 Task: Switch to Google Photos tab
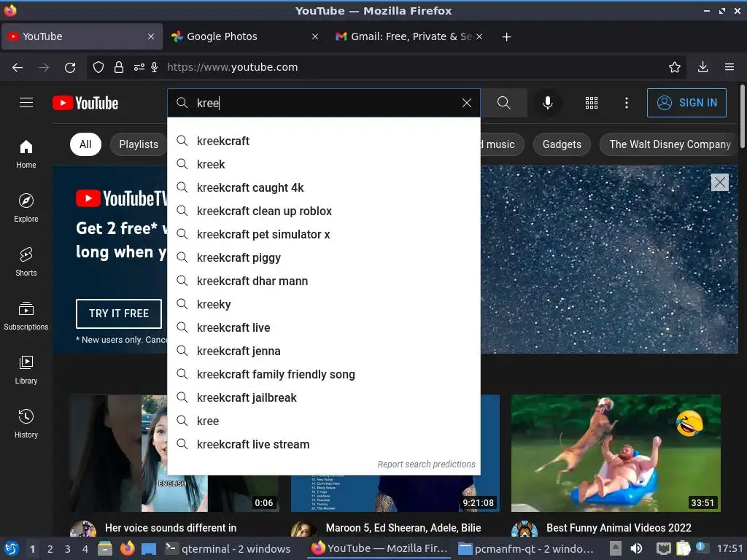click(245, 36)
